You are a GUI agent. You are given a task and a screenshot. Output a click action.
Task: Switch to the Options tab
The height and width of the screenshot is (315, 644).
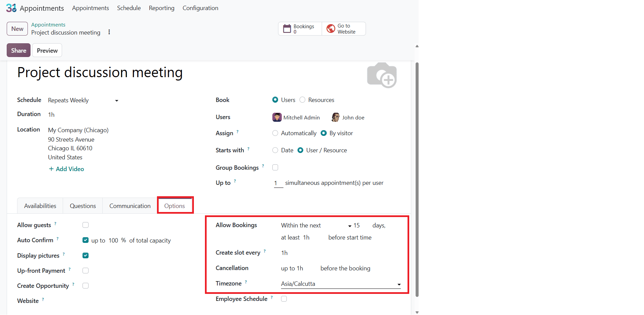(175, 206)
